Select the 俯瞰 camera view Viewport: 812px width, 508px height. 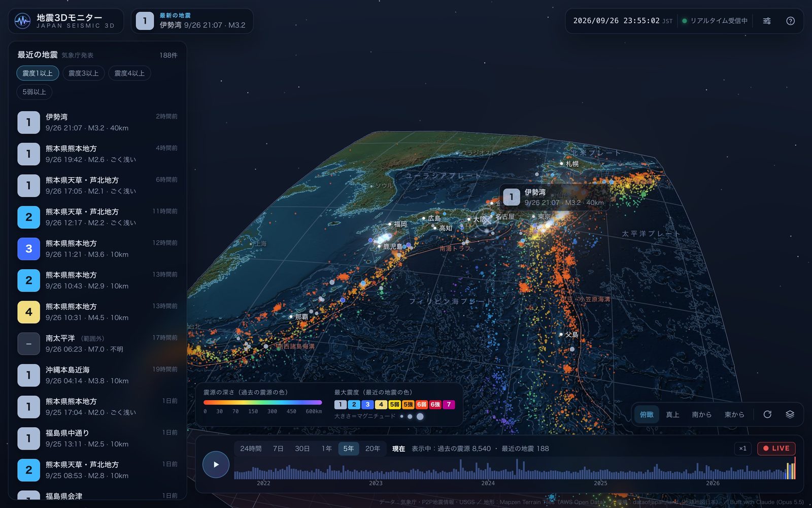[x=647, y=415]
